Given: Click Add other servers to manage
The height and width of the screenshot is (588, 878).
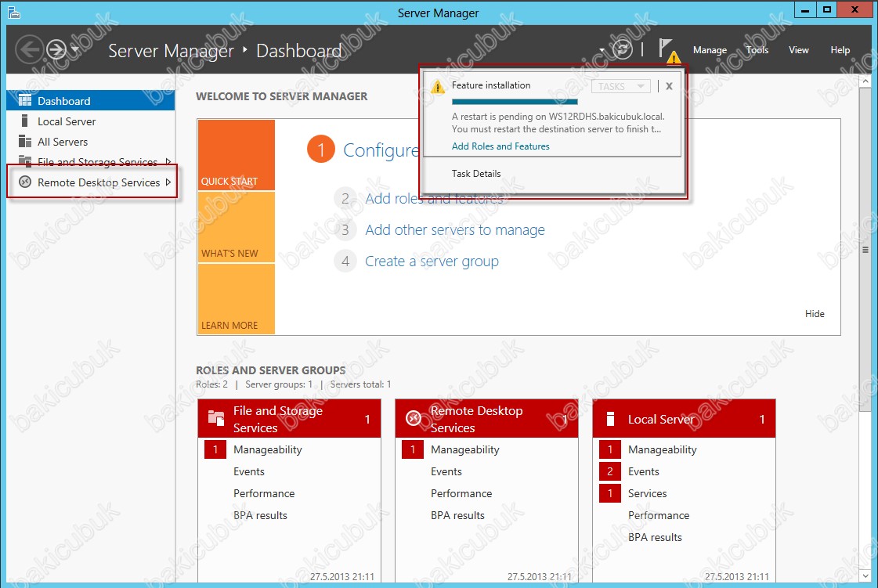Looking at the screenshot, I should 455,229.
